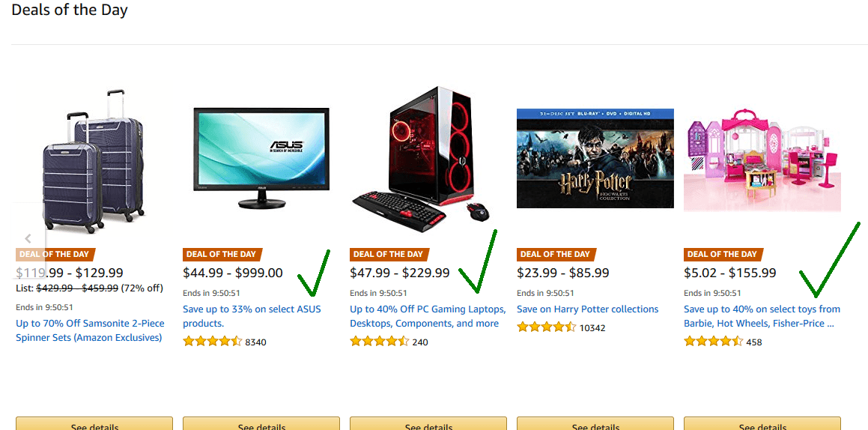The height and width of the screenshot is (430, 868).
Task: Click the Deal of the Day badge above $23.99
Action: coord(556,255)
